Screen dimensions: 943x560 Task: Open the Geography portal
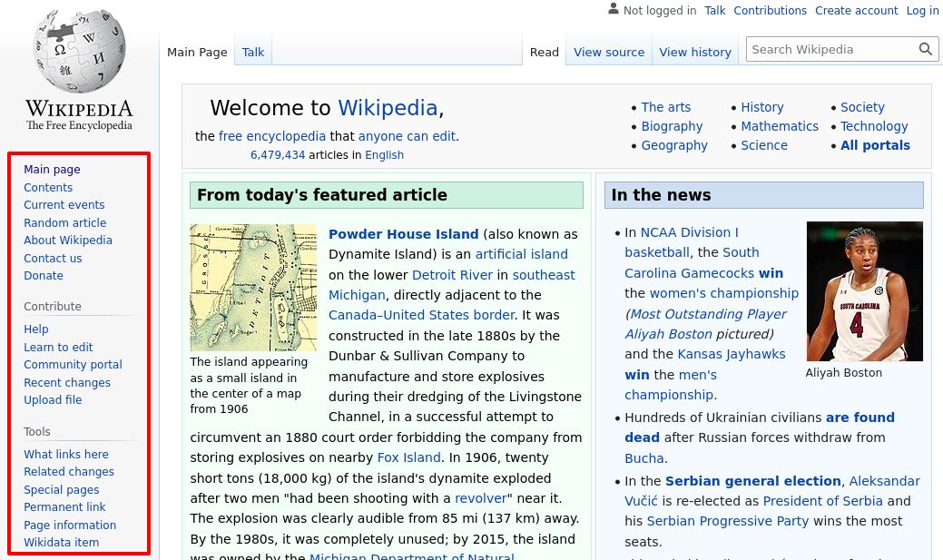coord(674,145)
